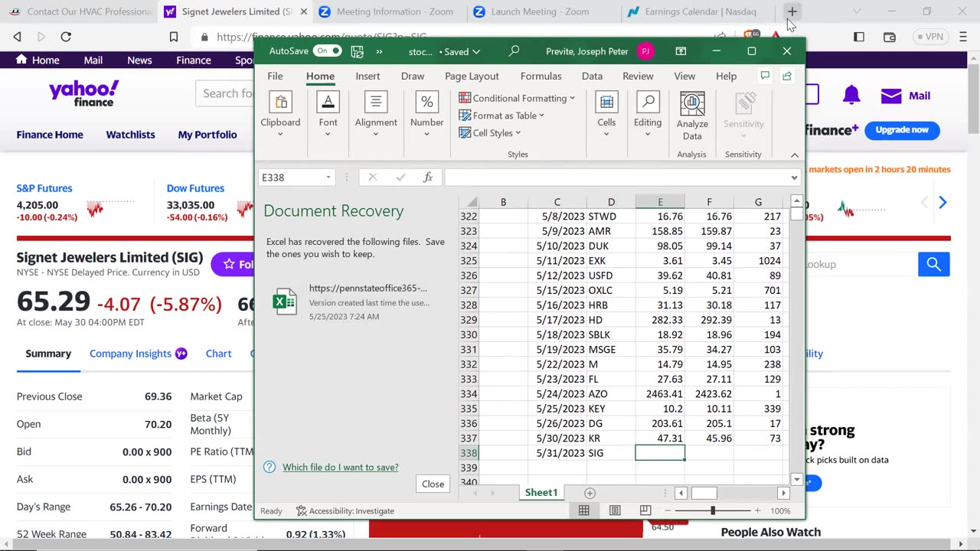Viewport: 980px width, 551px height.
Task: Click the Excel zoom slider handle
Action: 713,510
